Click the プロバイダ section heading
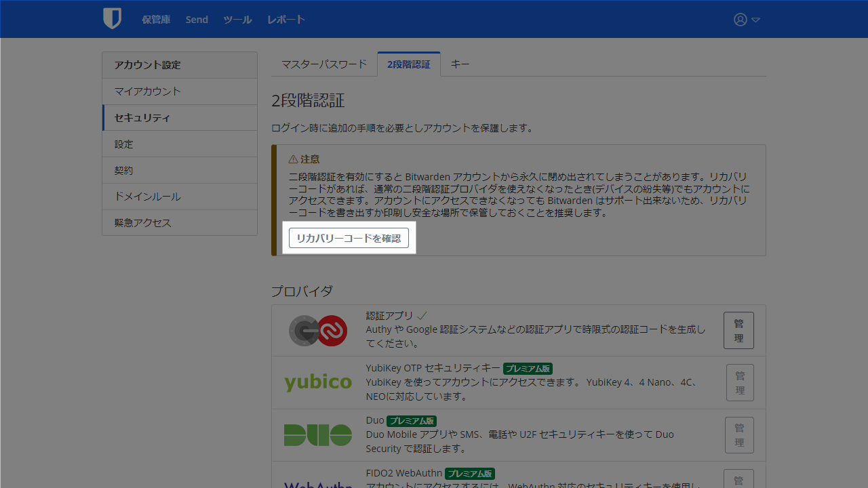The width and height of the screenshot is (868, 488). 302,291
